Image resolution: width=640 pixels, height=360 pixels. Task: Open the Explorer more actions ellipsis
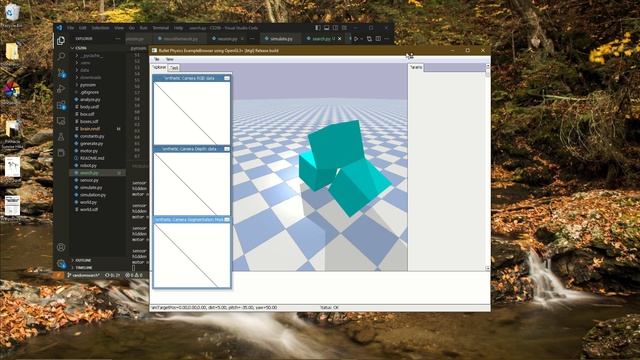118,39
